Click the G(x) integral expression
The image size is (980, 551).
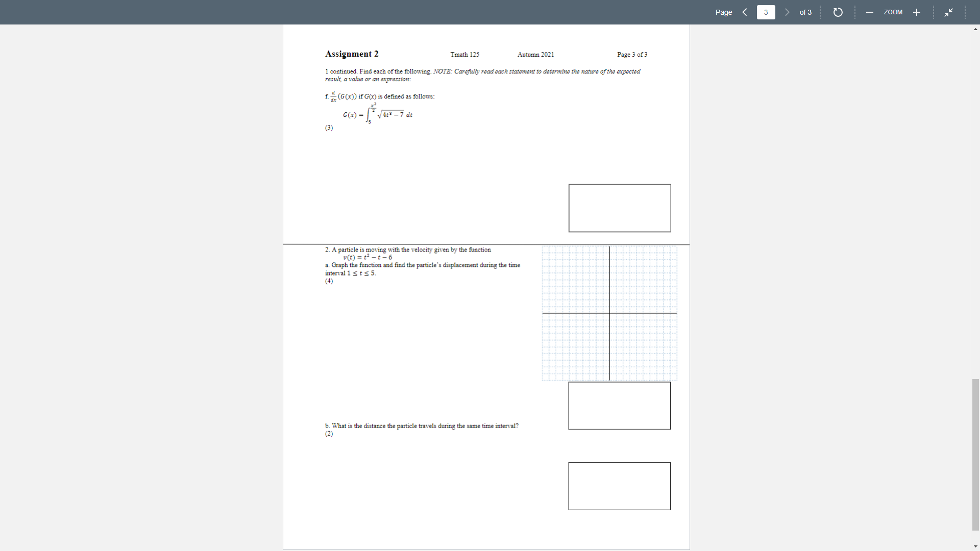point(378,114)
